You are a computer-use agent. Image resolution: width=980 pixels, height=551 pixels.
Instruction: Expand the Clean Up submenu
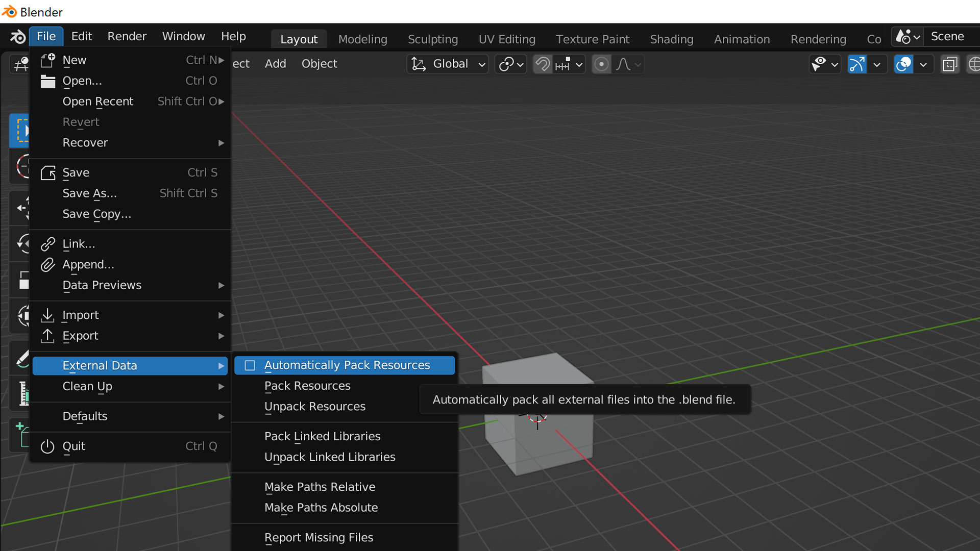pyautogui.click(x=130, y=386)
